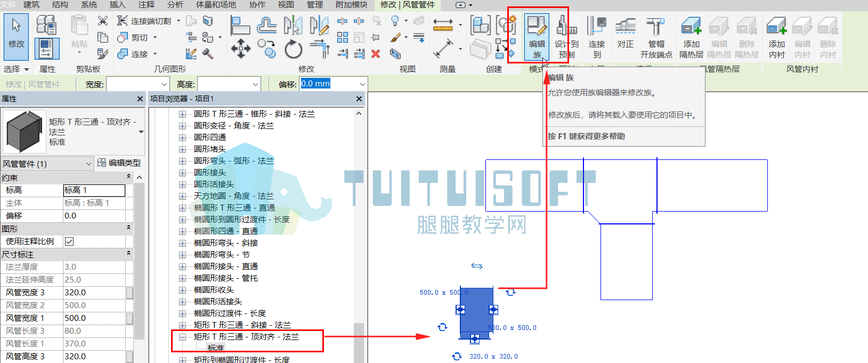Select Mirror - Pick Axis tool

point(293,25)
